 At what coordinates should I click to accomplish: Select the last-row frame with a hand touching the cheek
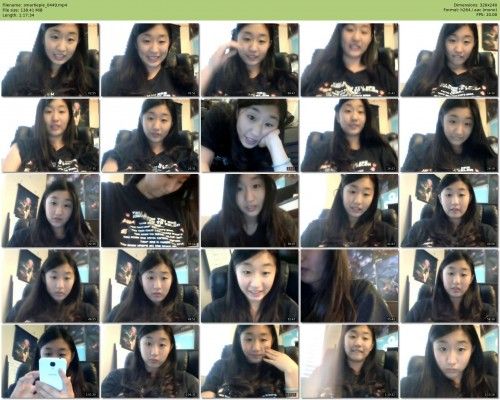pyautogui.click(x=250, y=361)
